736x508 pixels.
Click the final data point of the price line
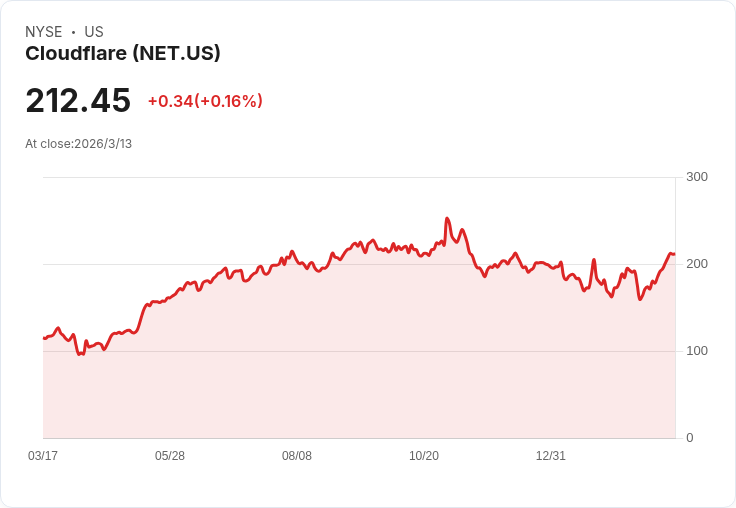pyautogui.click(x=674, y=254)
